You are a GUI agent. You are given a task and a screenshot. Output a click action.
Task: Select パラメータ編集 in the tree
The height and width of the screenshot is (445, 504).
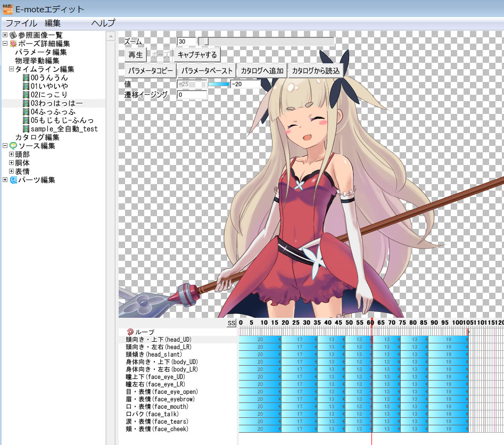point(41,52)
